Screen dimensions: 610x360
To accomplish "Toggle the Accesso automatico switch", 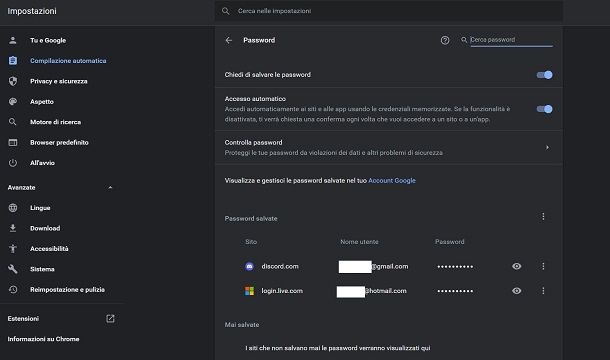I will point(545,109).
